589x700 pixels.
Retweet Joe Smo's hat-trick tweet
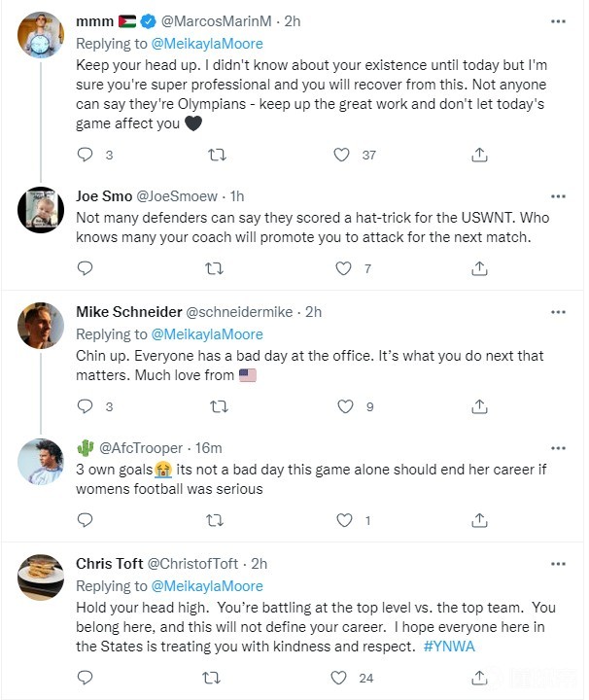pos(218,268)
